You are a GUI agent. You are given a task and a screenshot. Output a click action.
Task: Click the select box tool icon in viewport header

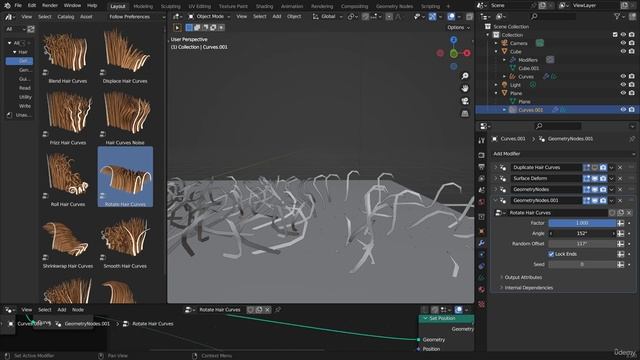[x=189, y=27]
